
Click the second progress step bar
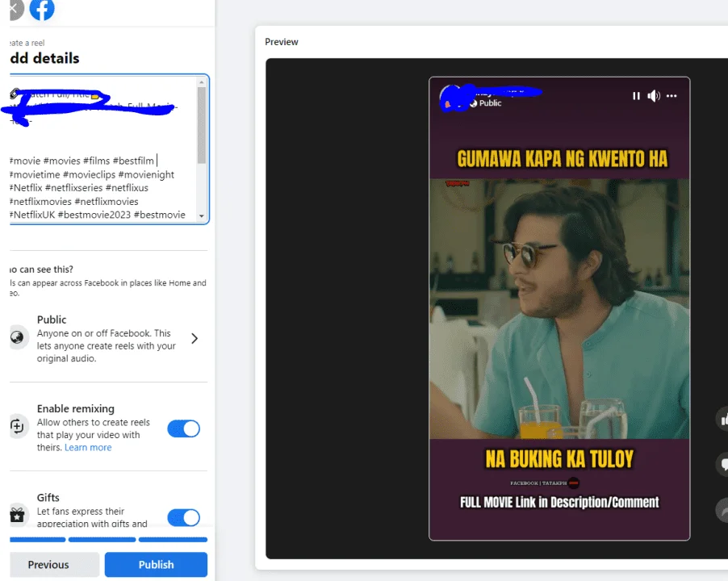103,540
